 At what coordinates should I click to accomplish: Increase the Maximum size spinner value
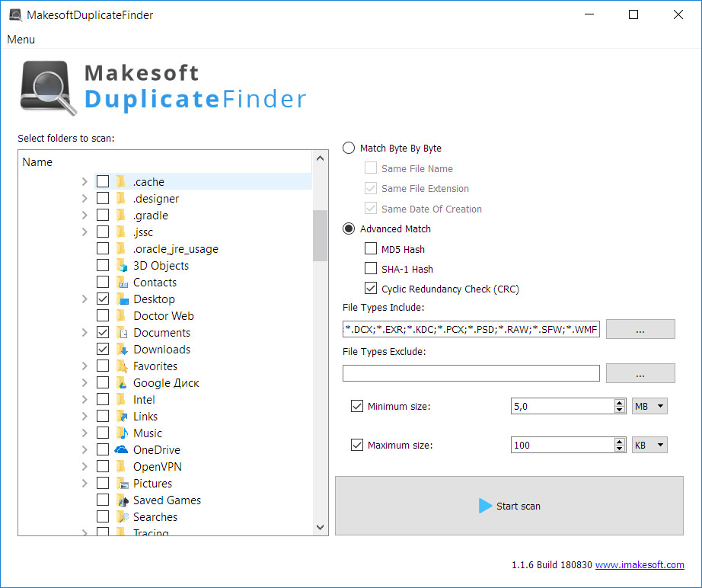coord(620,441)
